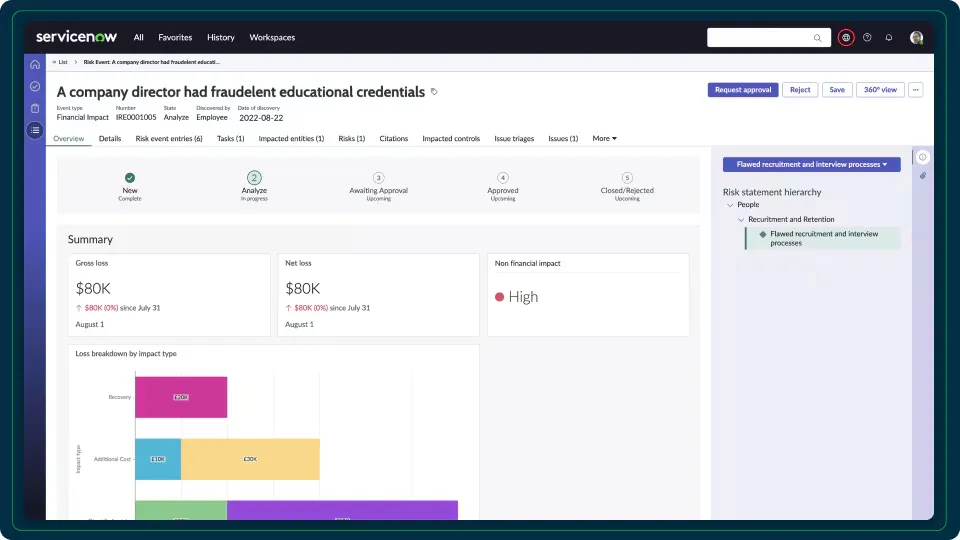
Task: Click the globe icon in header
Action: pos(846,37)
